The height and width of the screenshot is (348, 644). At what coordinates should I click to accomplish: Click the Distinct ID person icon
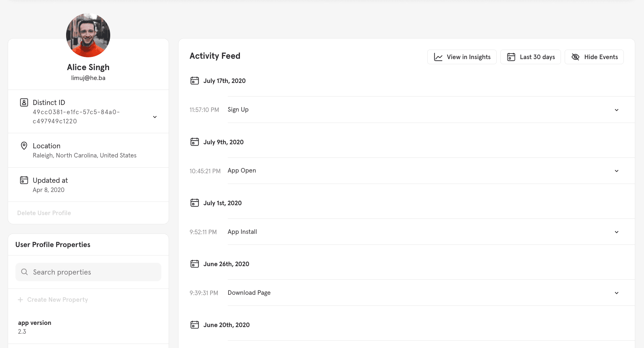24,102
